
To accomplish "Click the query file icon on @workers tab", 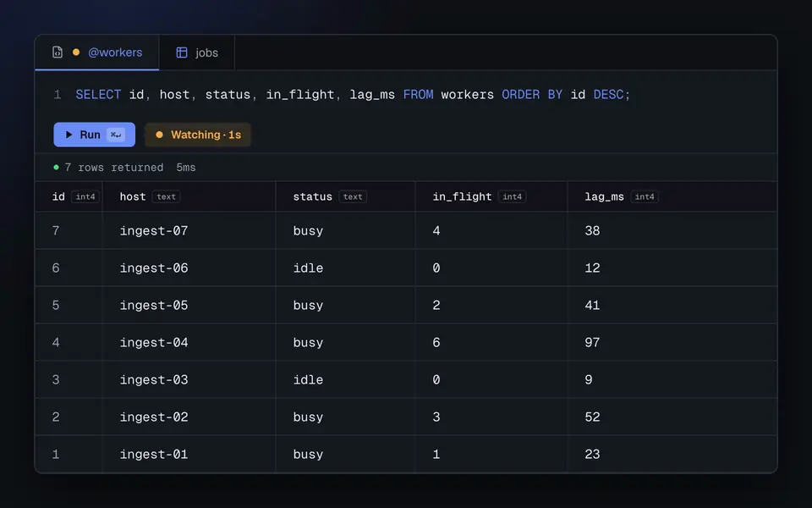I will pyautogui.click(x=58, y=52).
